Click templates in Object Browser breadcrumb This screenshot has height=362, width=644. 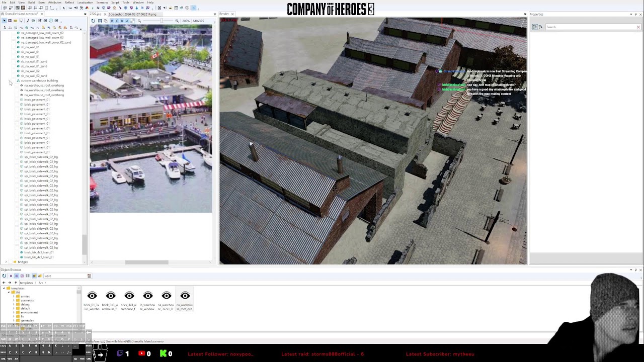point(26,283)
